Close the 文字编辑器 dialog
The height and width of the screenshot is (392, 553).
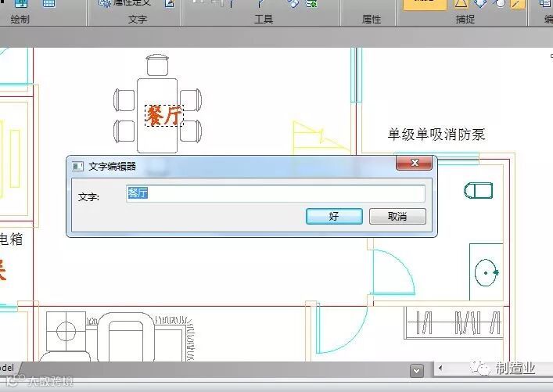tap(415, 163)
